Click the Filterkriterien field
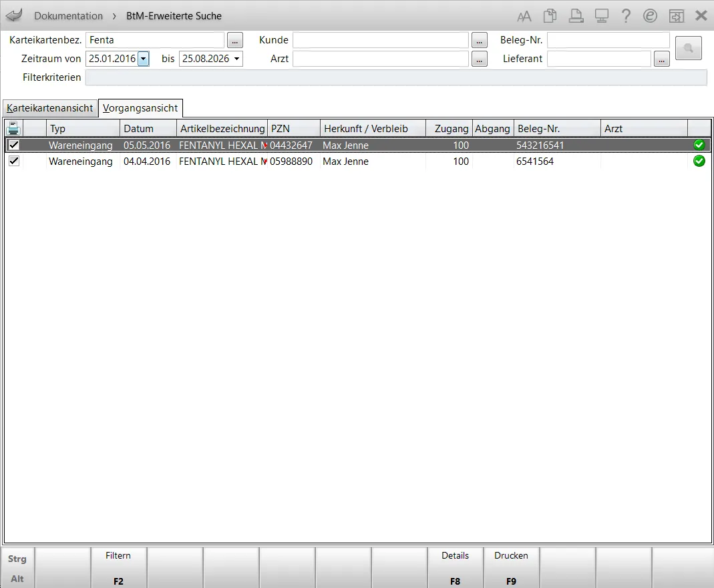The width and height of the screenshot is (714, 588). [x=396, y=77]
